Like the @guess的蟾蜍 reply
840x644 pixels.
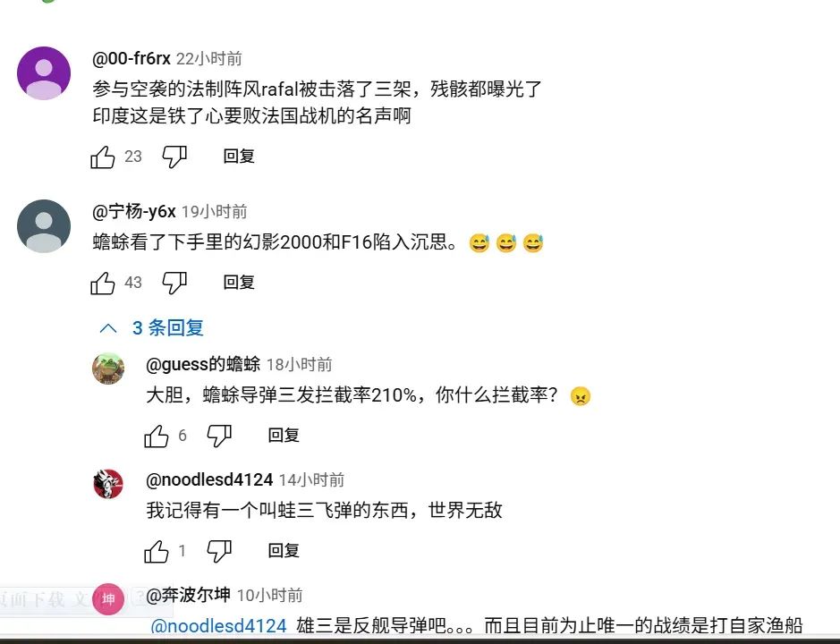pos(157,436)
